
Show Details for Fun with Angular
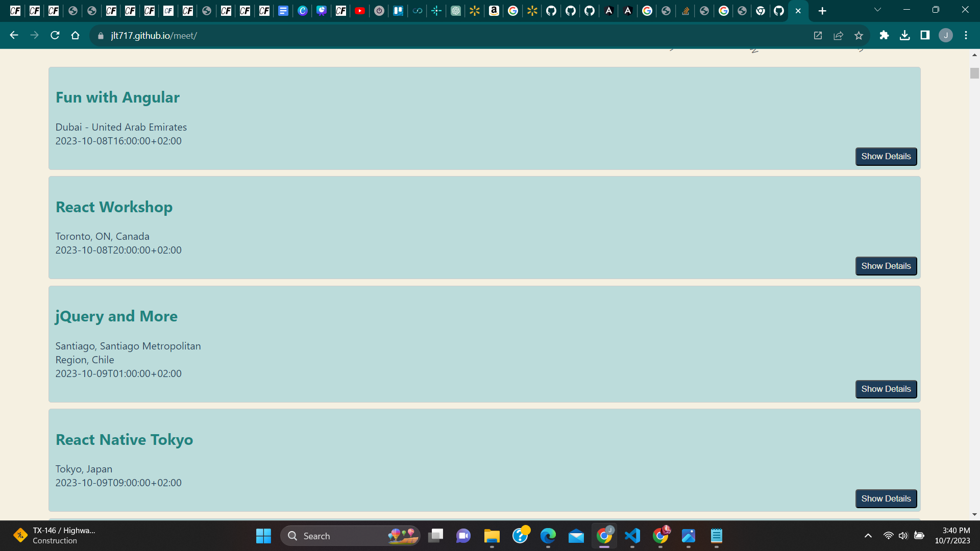coord(886,157)
